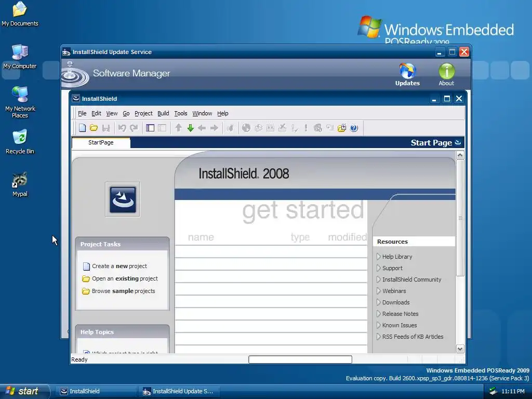Click the blue question mark Help icon
Image resolution: width=532 pixels, height=399 pixels.
click(354, 128)
